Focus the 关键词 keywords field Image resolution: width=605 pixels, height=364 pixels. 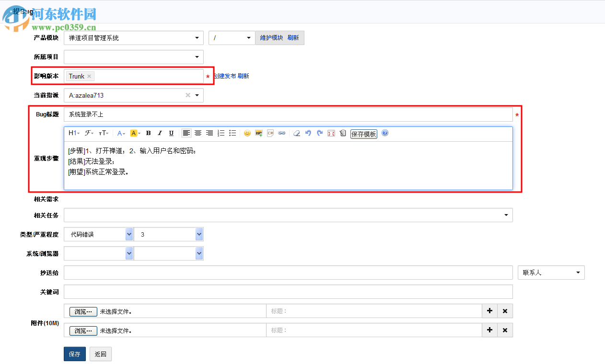[288, 292]
